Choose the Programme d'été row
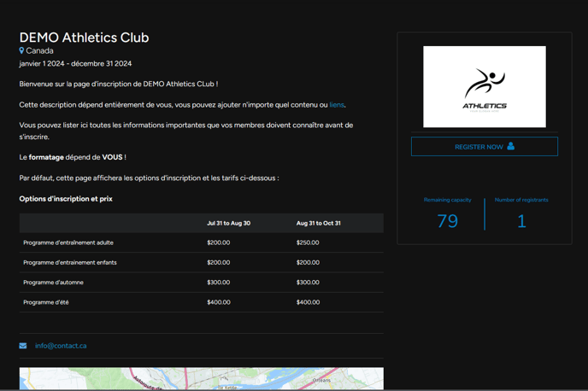Viewport: 588px width, 391px height. coord(46,302)
